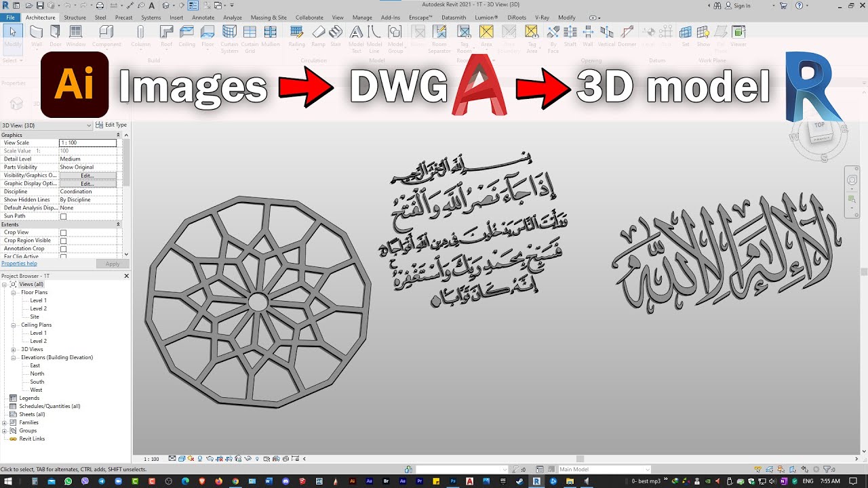Select the Shaft opening tool

pos(570,36)
